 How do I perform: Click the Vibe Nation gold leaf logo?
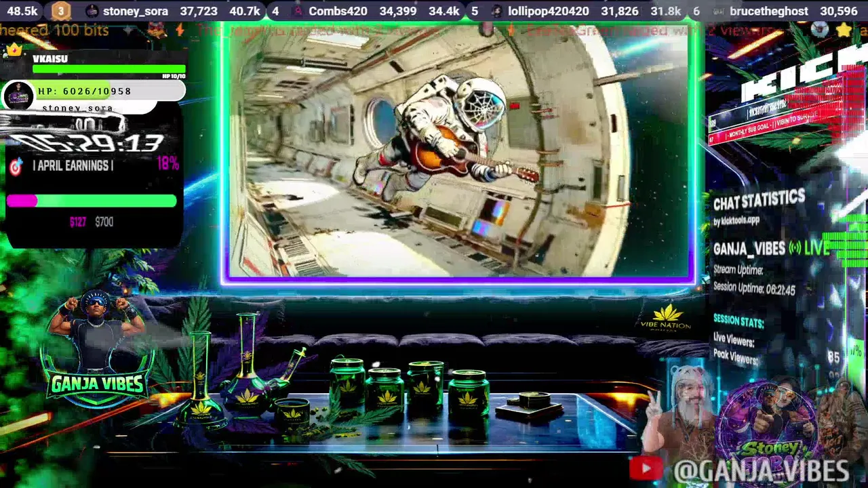pos(667,317)
